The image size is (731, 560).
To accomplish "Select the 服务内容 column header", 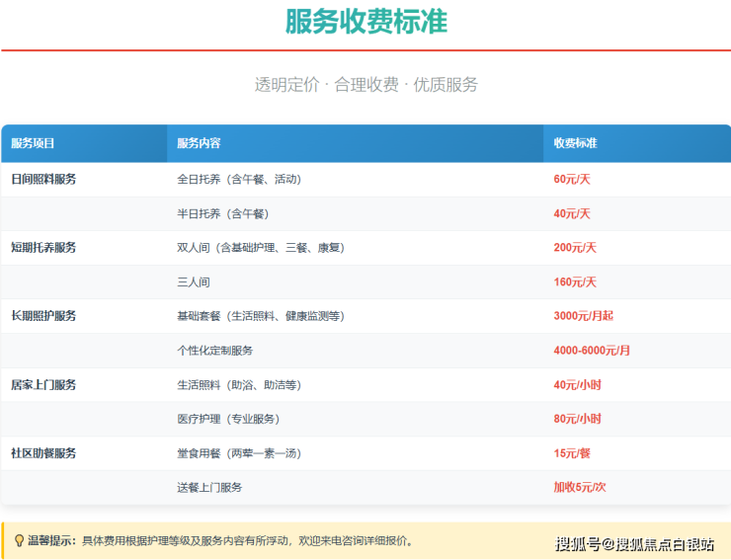I will (199, 143).
